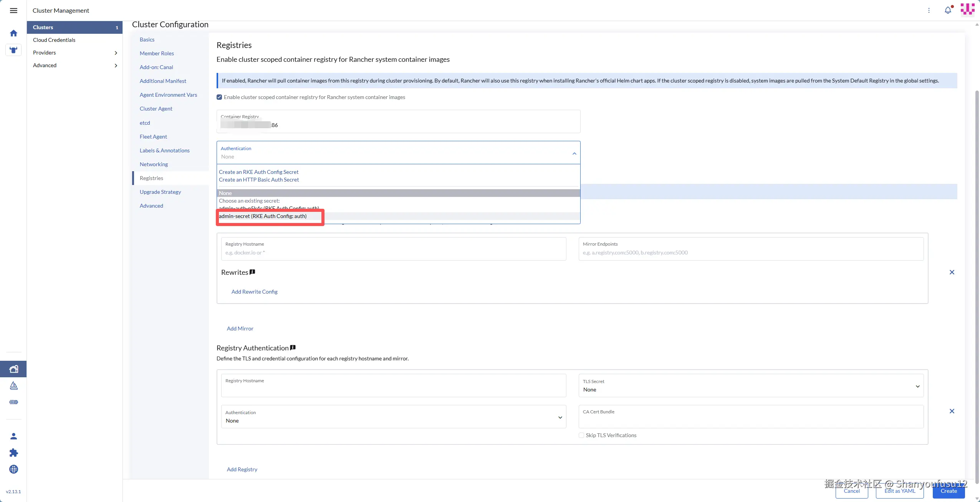Open the hamburger navigation menu

click(x=13, y=10)
